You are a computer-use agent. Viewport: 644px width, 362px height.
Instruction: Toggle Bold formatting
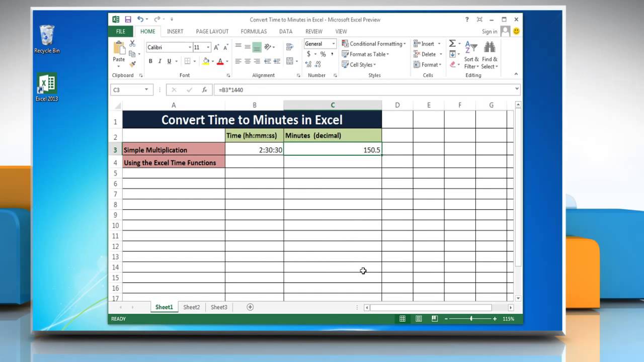click(x=150, y=61)
